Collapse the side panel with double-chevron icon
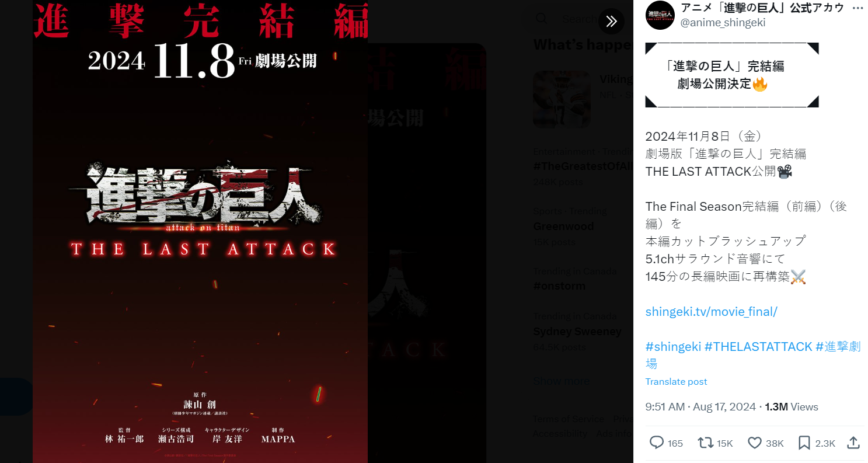This screenshot has height=463, width=868. click(611, 22)
